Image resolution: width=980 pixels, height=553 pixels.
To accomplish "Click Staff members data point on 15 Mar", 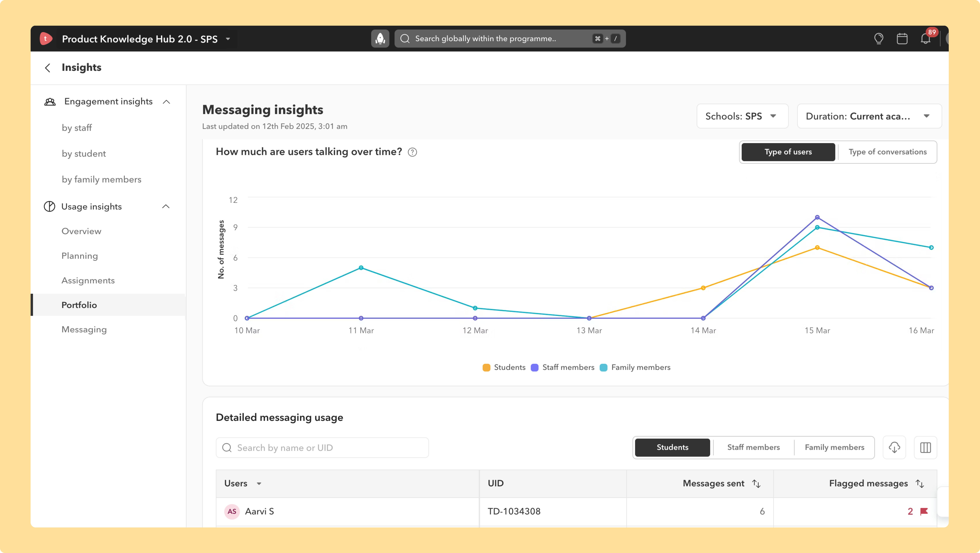I will coord(817,217).
